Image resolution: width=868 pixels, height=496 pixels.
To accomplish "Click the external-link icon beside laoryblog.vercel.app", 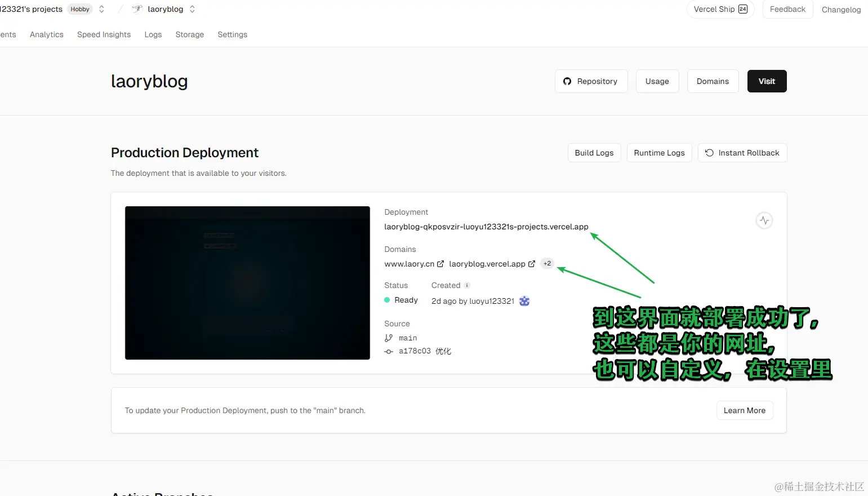I will click(x=531, y=264).
